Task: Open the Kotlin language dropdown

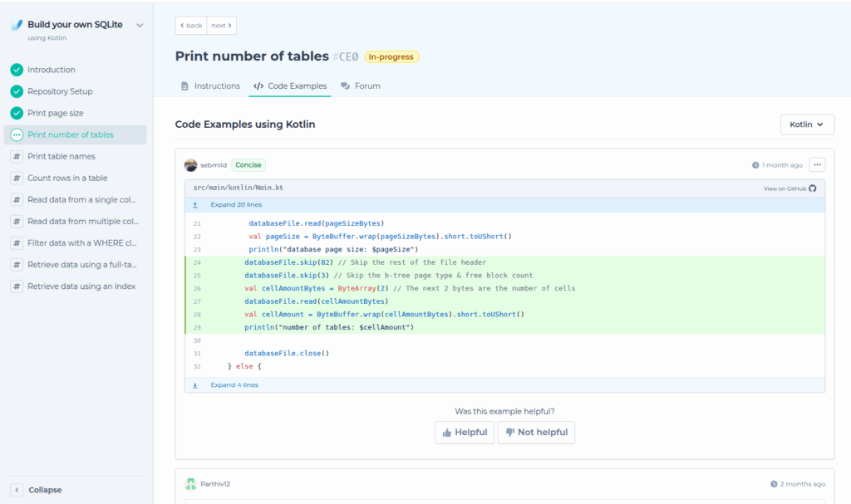Action: pos(807,125)
